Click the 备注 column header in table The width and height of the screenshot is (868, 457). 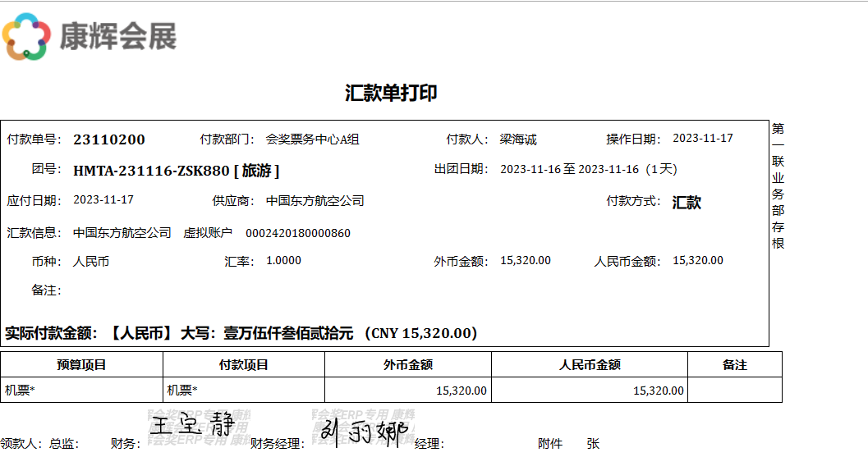[734, 365]
